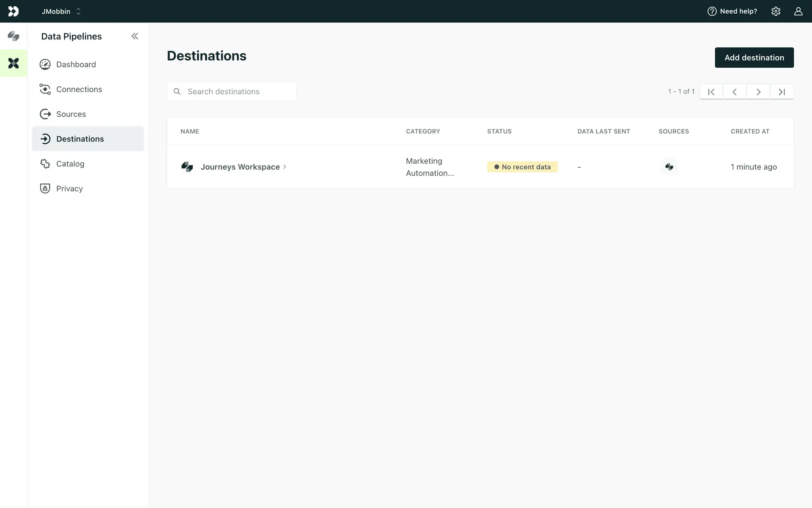The width and height of the screenshot is (812, 508).
Task: Go to the next page of destinations
Action: point(758,92)
